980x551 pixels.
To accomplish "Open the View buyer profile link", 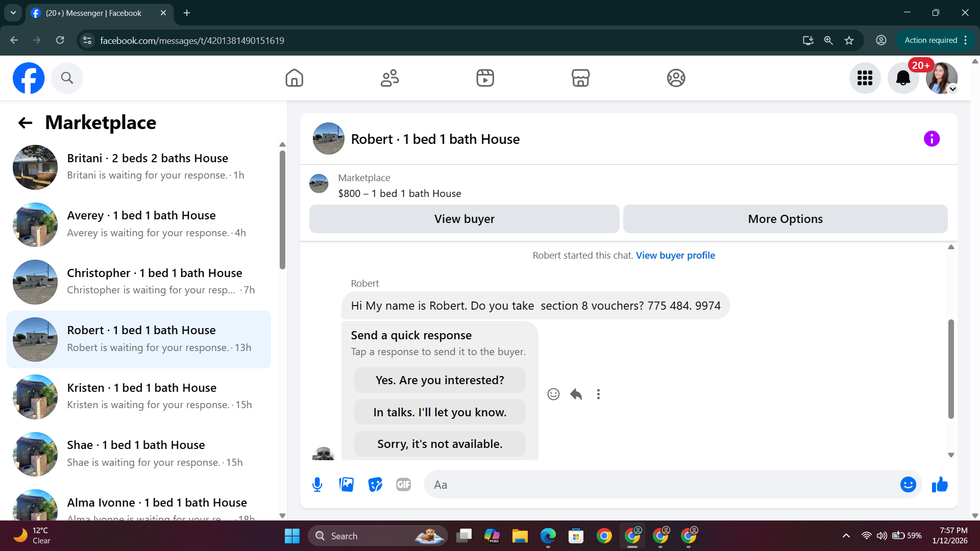I will pyautogui.click(x=675, y=255).
